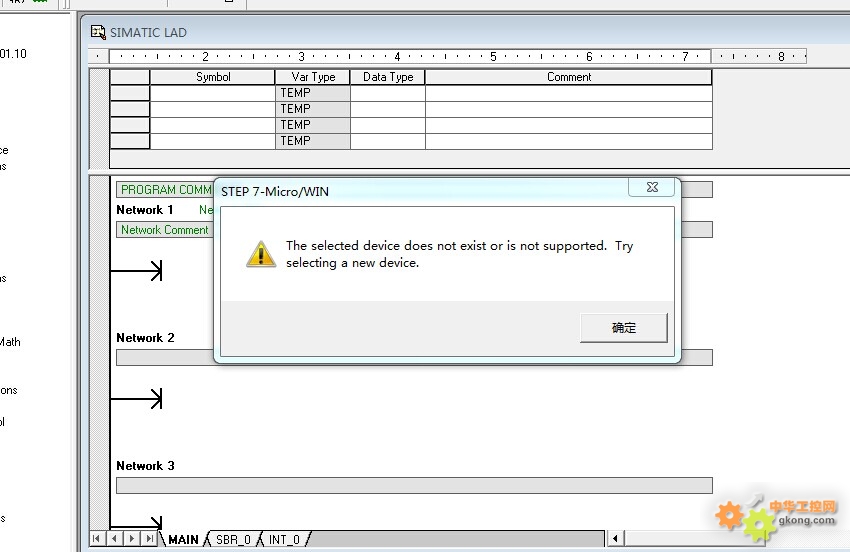Close the STEP 7-Micro/WIN dialog
Image resolution: width=850 pixels, height=552 pixels.
click(x=652, y=187)
